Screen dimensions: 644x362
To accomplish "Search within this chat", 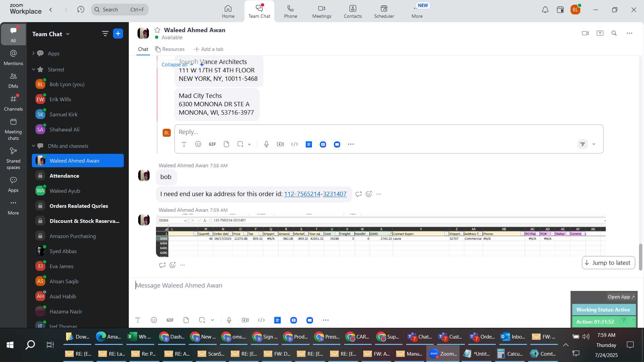I will pos(614,33).
